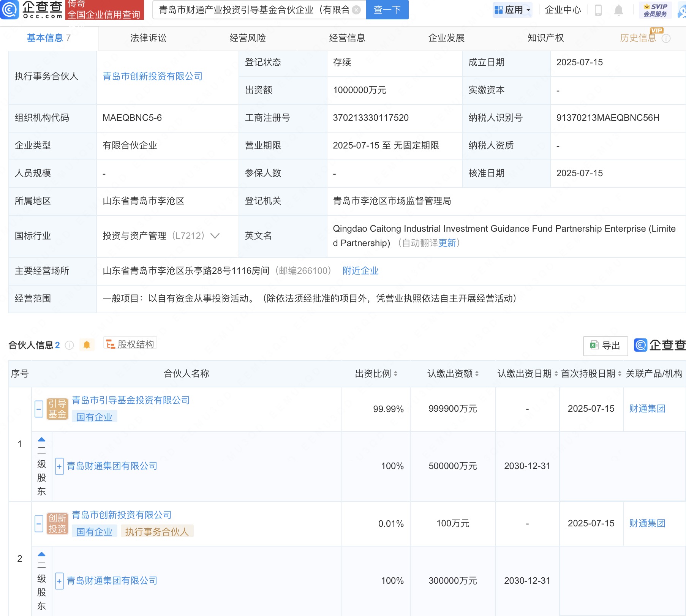Open the mobile phone app icon
This screenshot has height=616, width=686.
pyautogui.click(x=598, y=10)
